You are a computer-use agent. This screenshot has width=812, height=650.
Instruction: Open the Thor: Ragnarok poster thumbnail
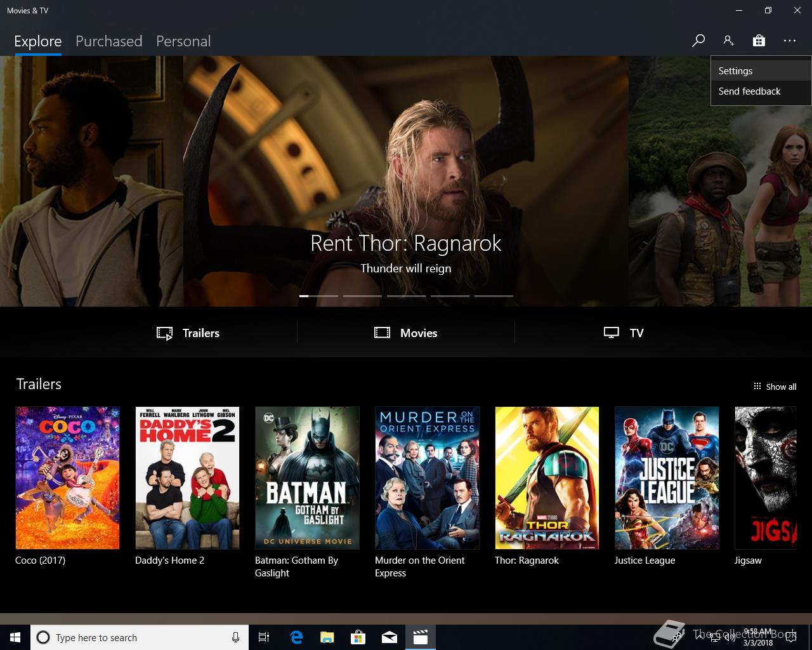(547, 478)
